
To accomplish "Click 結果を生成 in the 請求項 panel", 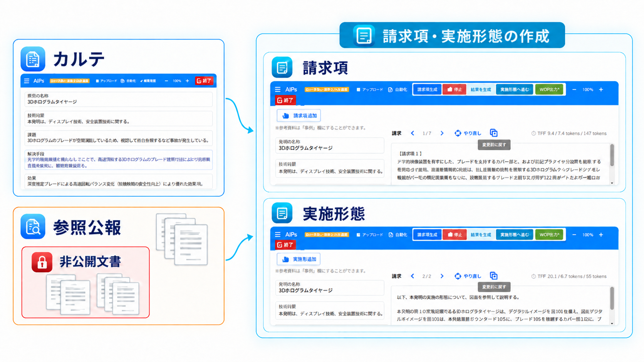I will [x=481, y=89].
